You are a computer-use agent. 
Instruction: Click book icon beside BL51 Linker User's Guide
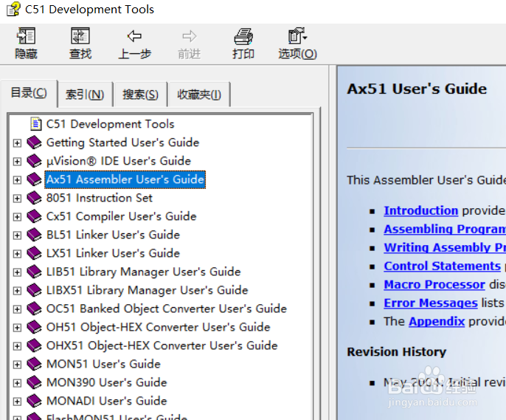[x=34, y=235]
